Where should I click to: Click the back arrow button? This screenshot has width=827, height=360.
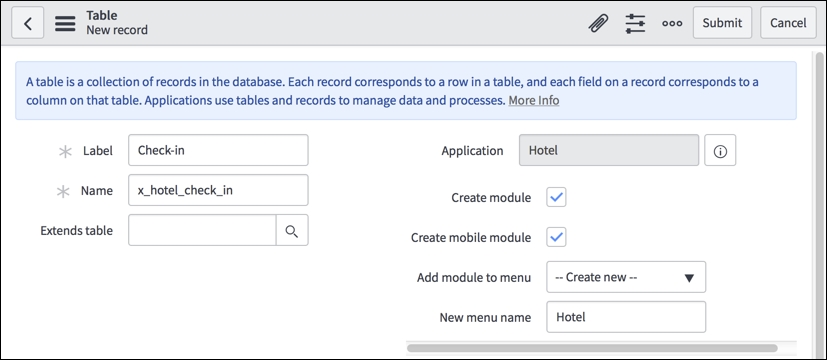click(x=27, y=23)
